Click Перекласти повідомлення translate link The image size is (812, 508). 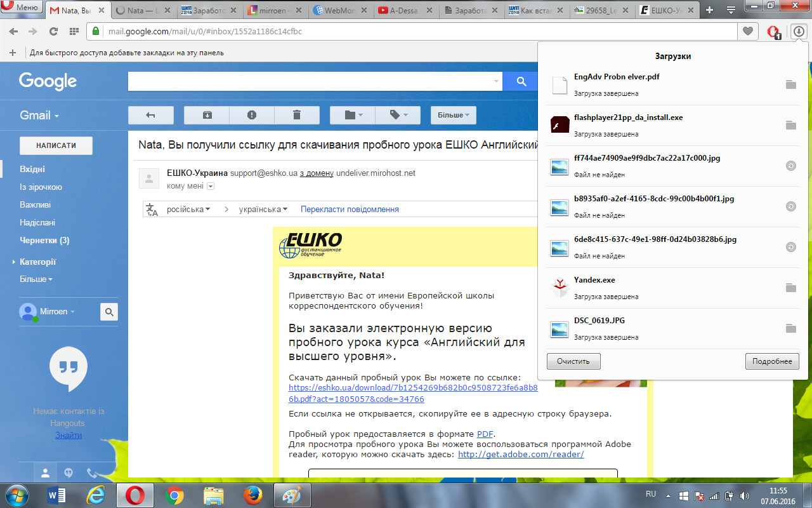pyautogui.click(x=350, y=210)
